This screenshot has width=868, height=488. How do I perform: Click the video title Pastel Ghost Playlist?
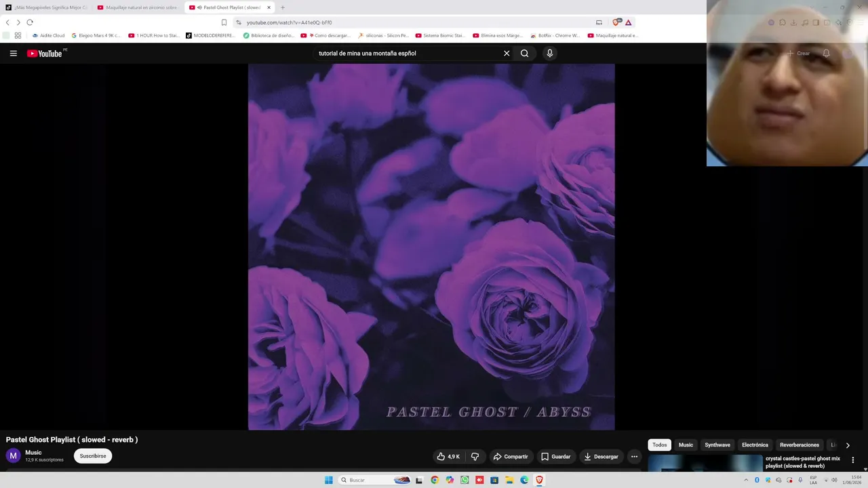[72, 440]
